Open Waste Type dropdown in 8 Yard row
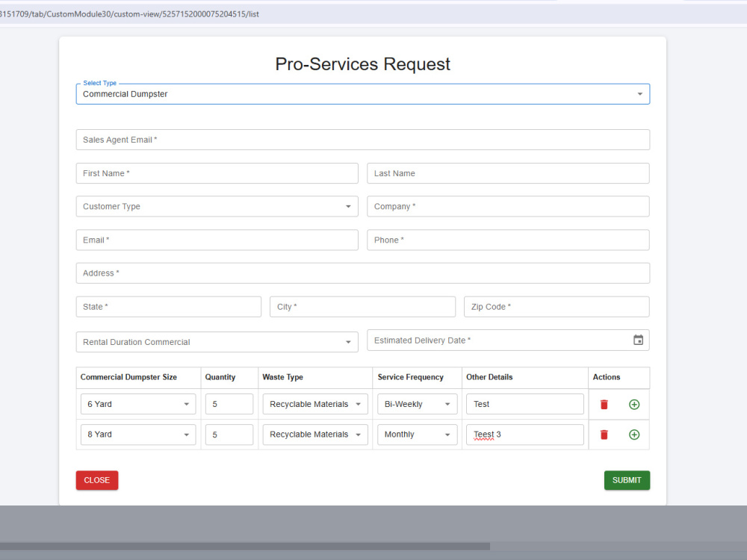This screenshot has height=560, width=747. pos(315,435)
